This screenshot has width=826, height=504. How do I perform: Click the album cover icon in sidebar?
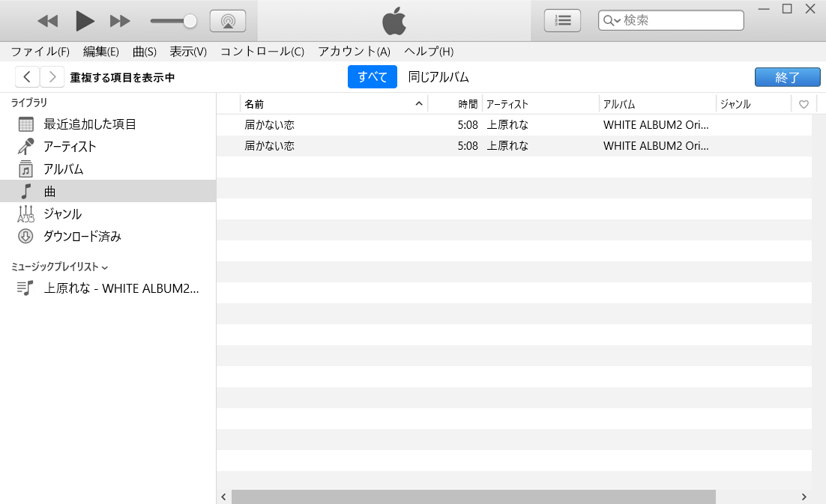pyautogui.click(x=25, y=169)
